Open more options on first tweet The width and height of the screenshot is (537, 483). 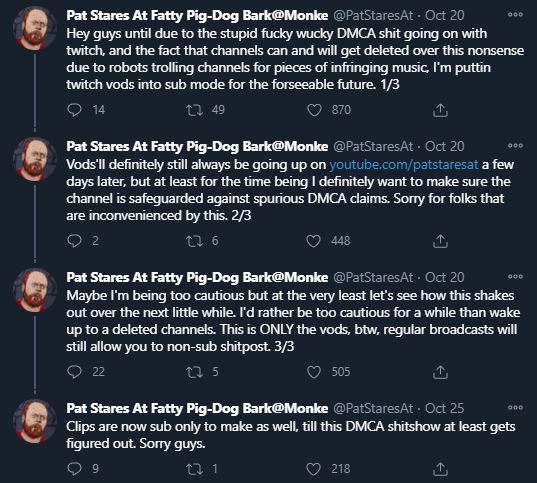515,15
